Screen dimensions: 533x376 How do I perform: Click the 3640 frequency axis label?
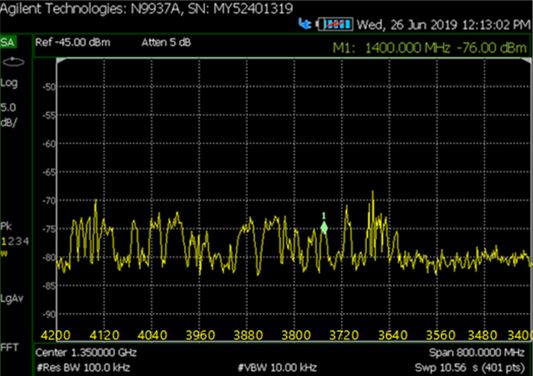(x=393, y=336)
